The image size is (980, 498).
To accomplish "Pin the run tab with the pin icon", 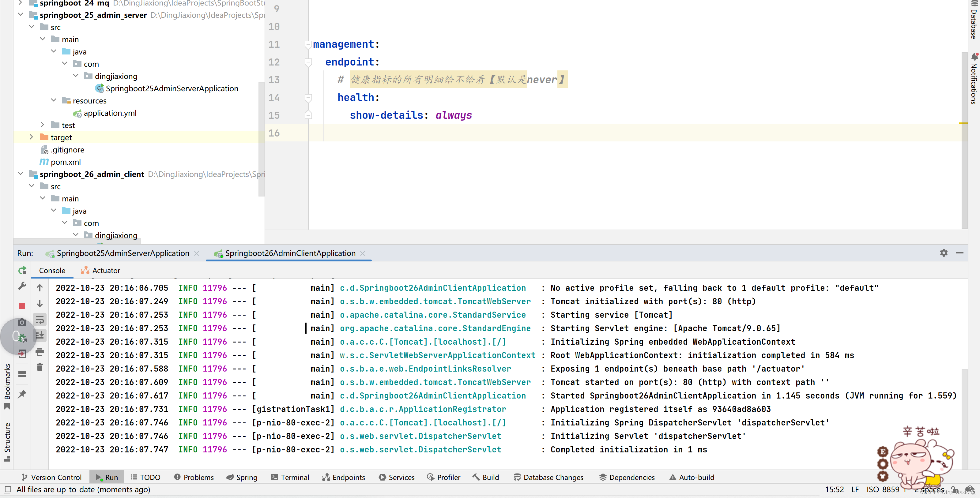I will (x=22, y=394).
